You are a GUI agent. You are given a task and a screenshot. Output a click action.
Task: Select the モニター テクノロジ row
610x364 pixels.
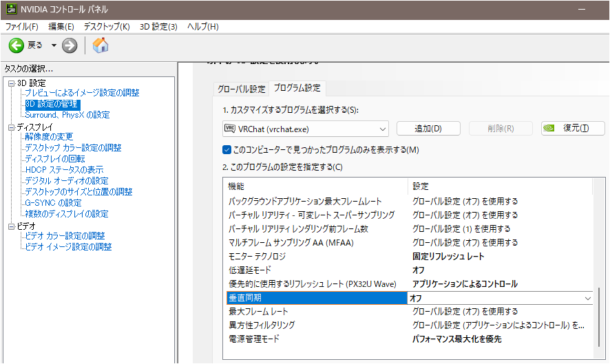coord(410,256)
